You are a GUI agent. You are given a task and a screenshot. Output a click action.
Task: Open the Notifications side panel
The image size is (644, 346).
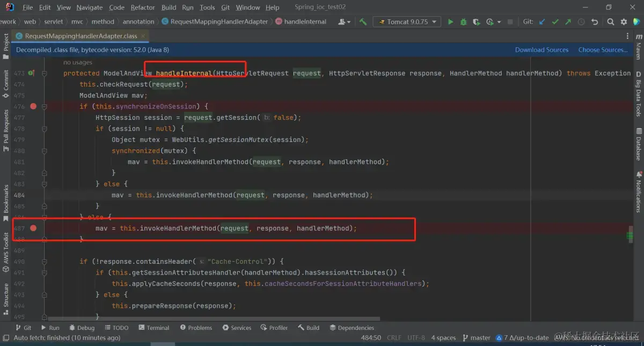pos(639,192)
